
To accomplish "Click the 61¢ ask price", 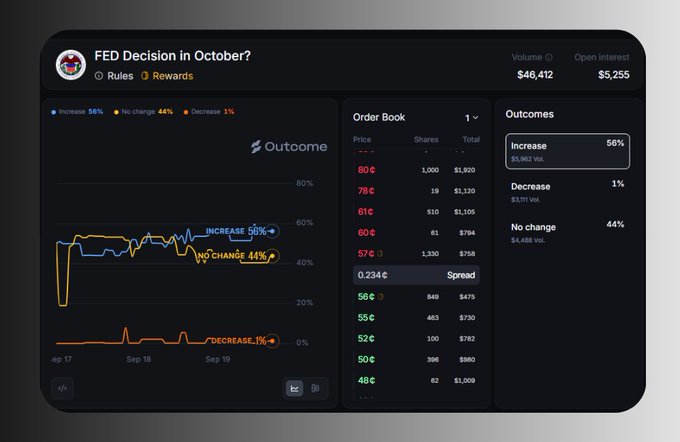I will [365, 212].
